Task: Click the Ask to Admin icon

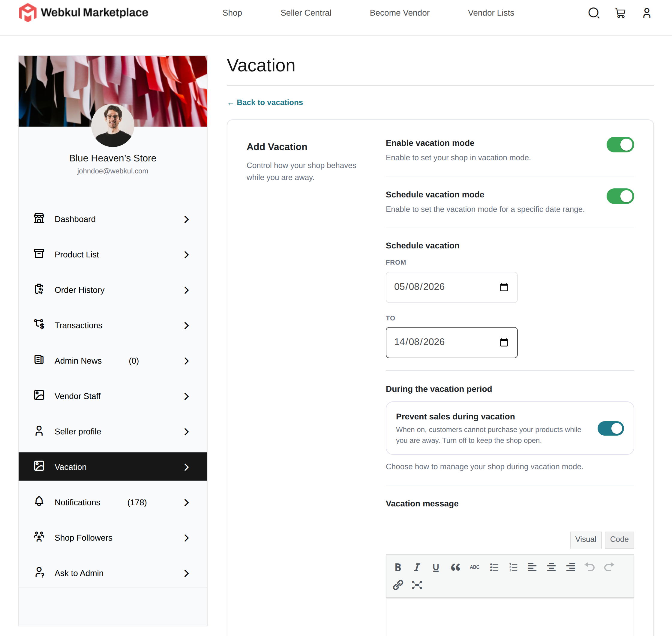Action: tap(40, 572)
